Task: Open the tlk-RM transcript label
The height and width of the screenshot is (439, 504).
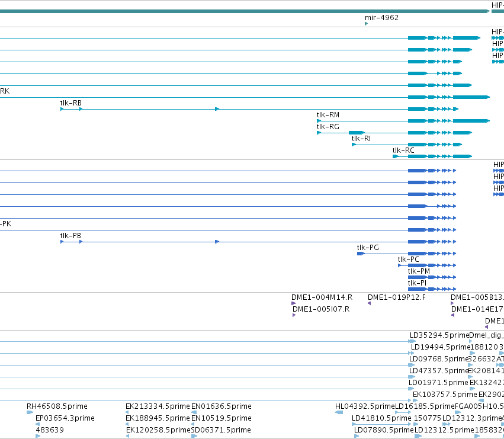Action: tap(328, 115)
